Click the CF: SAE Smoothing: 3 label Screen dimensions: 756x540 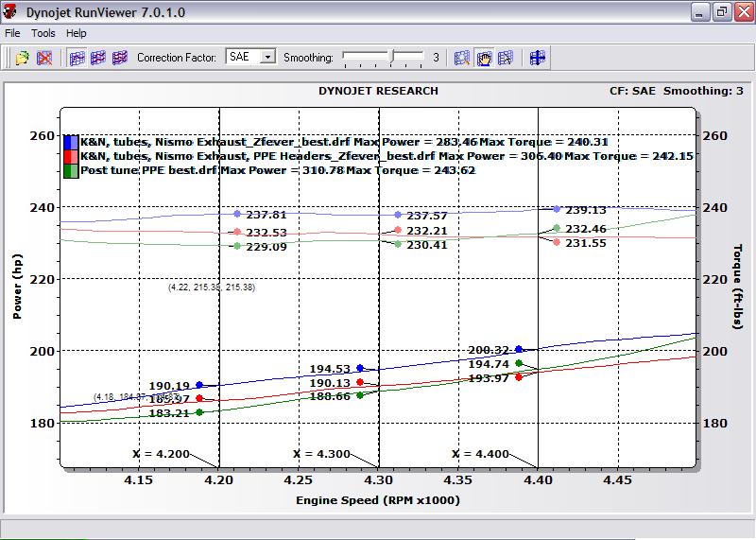[x=677, y=91]
